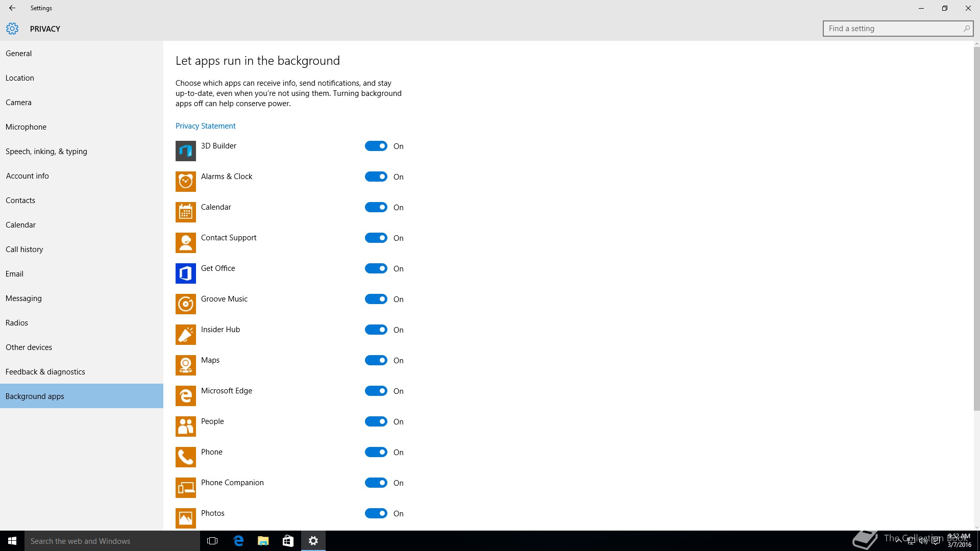Open Messaging privacy settings
This screenshot has height=551, width=980.
point(82,298)
